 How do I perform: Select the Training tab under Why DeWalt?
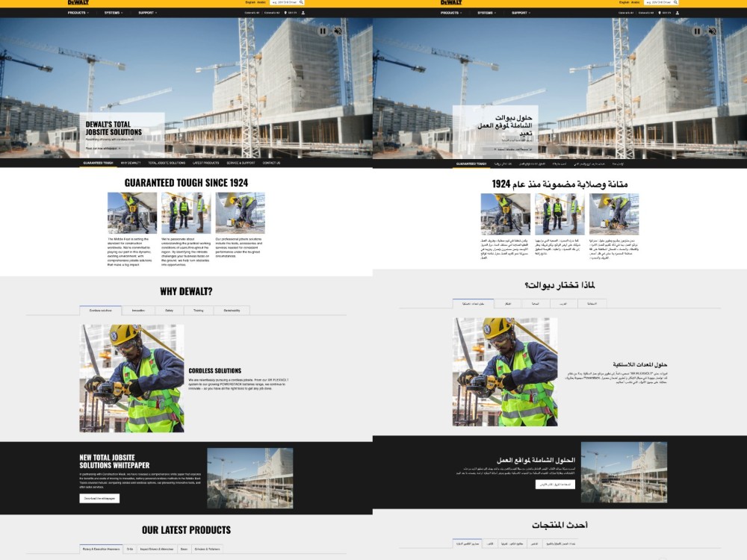tap(198, 311)
